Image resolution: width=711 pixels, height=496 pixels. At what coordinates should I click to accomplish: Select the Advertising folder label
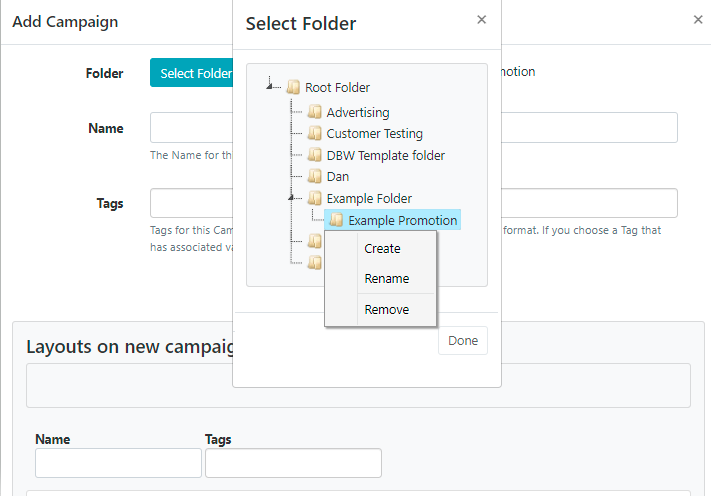tap(358, 112)
